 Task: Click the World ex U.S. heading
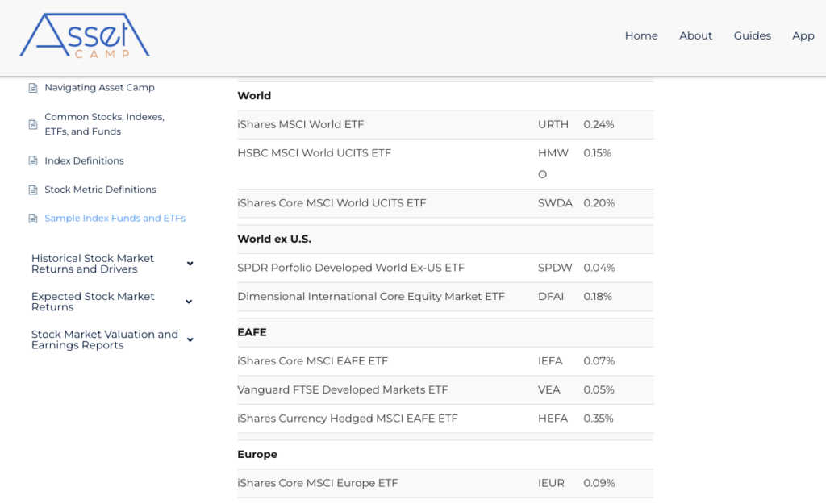[274, 239]
